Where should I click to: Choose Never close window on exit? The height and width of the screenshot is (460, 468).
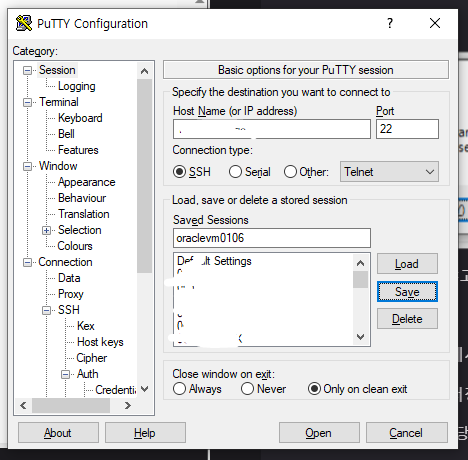263,389
